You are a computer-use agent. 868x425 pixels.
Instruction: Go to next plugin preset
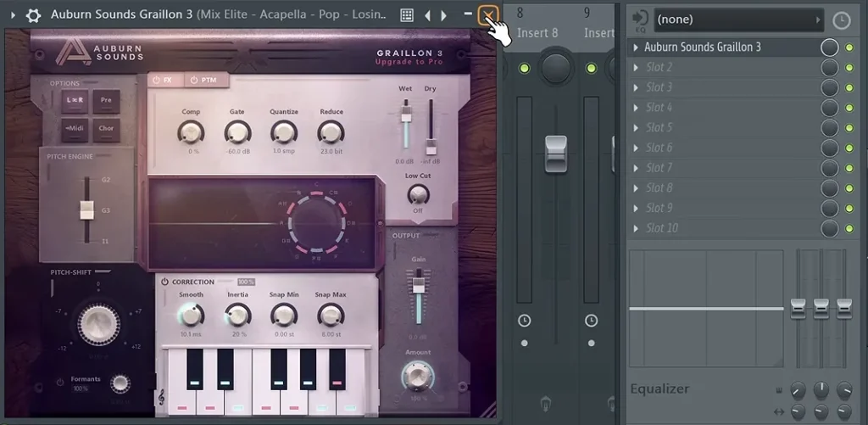click(443, 15)
